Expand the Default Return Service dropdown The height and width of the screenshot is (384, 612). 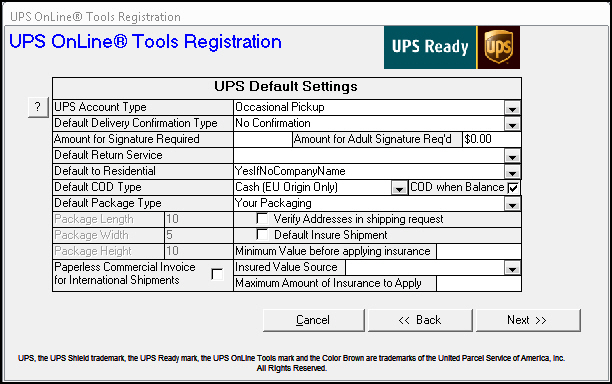512,156
